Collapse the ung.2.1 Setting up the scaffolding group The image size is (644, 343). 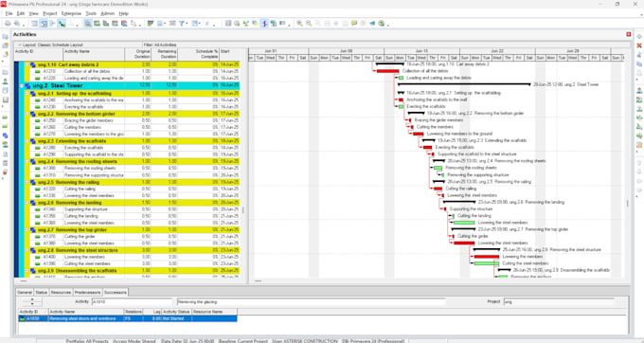[x=27, y=94]
